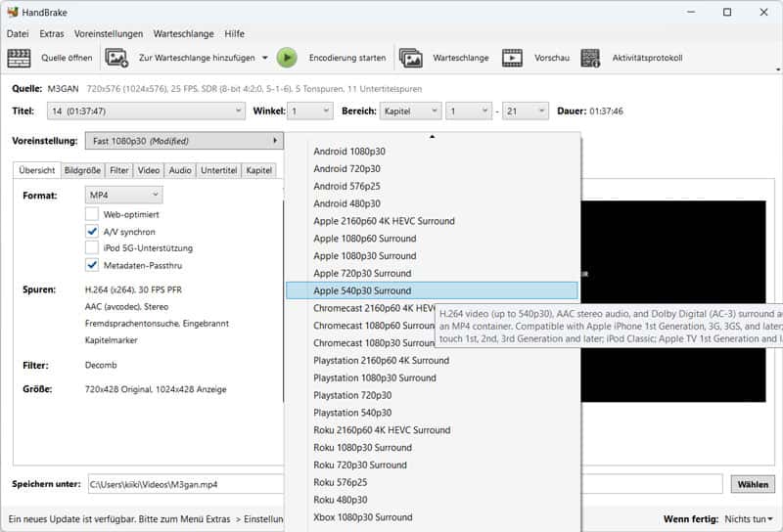
Task: Switch to the Filter tab
Action: tap(118, 170)
